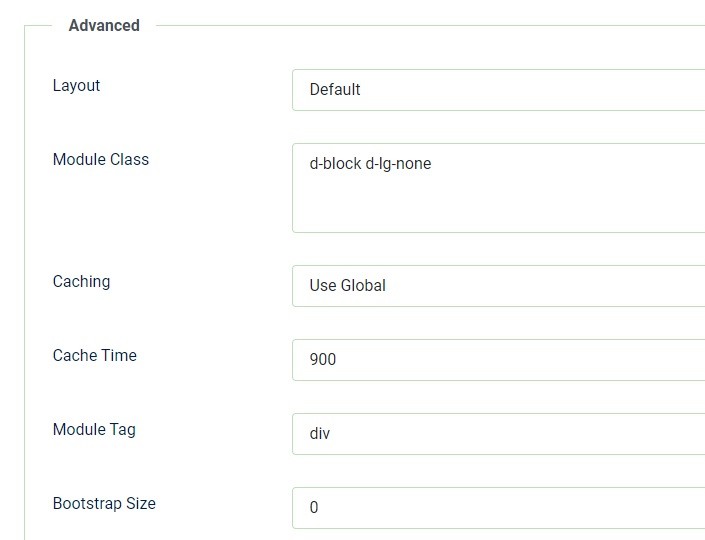Open the Layout dropdown showing Default
Viewport: 705px width, 540px height.
pyautogui.click(x=498, y=90)
